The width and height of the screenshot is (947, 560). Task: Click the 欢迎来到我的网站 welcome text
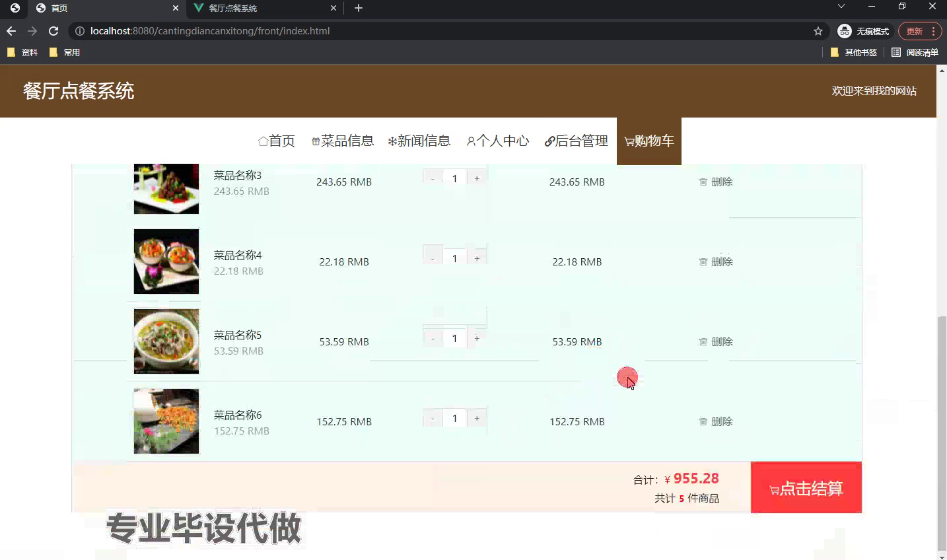[x=874, y=91]
